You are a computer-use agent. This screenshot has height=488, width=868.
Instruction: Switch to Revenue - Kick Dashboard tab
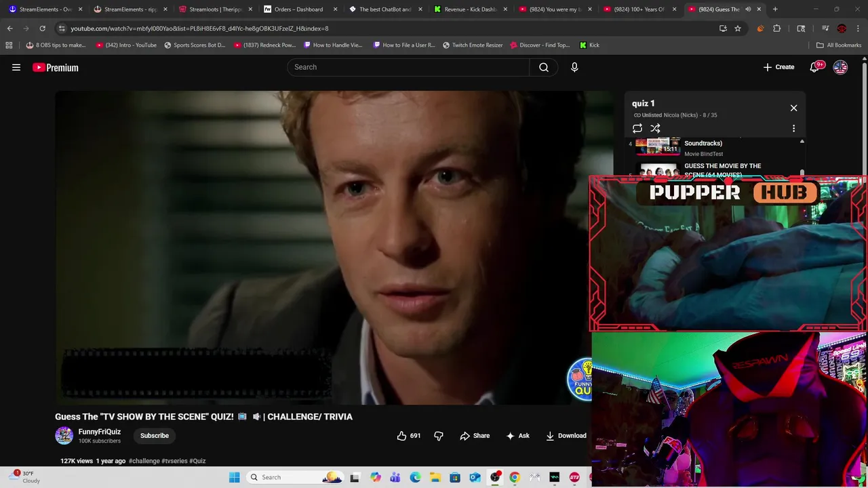pos(470,9)
